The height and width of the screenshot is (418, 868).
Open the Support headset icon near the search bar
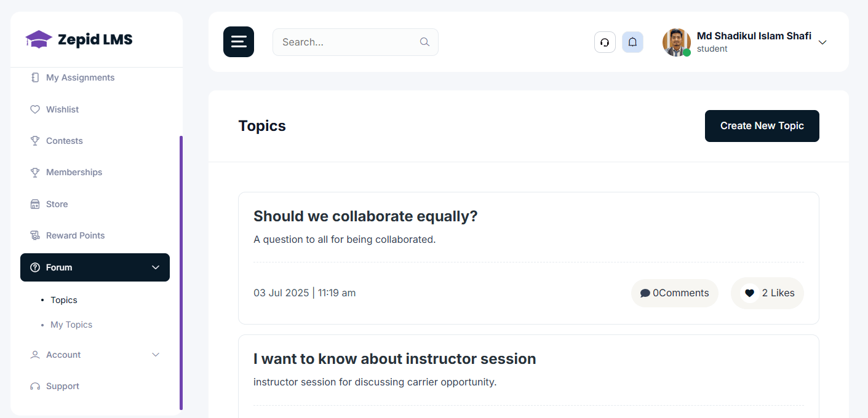tap(605, 42)
